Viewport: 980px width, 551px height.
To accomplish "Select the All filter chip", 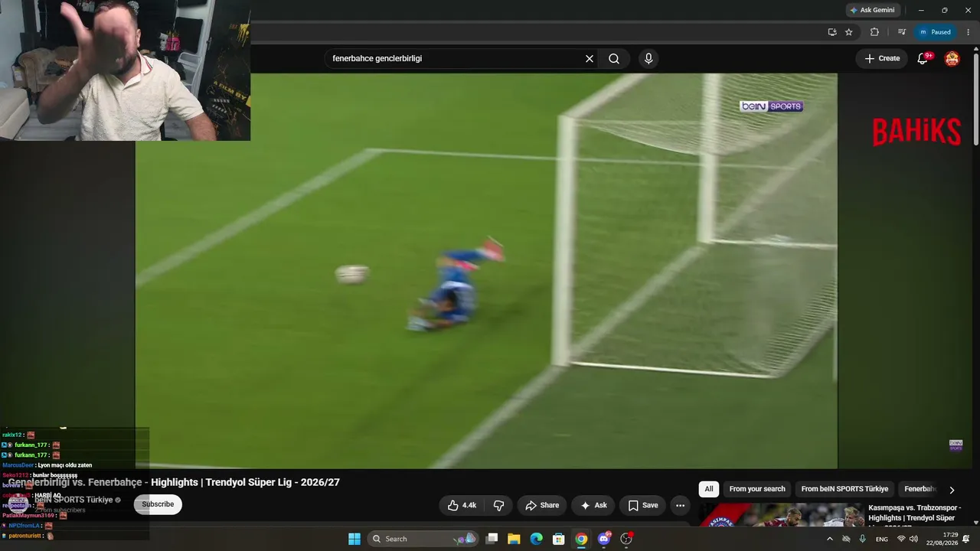I will [709, 489].
